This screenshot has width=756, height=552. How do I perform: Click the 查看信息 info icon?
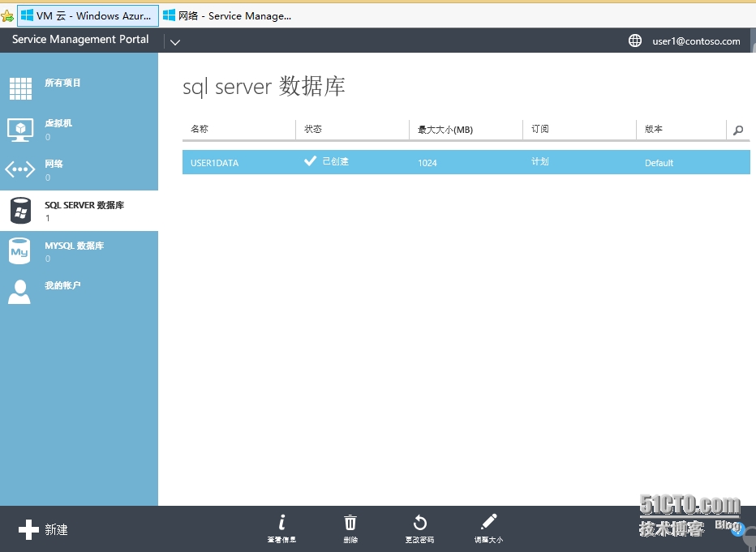(x=282, y=522)
